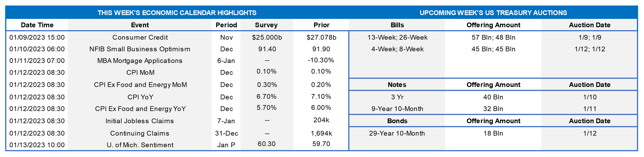Click the Initial Jobless Claims event
Image resolution: width=644 pixels, height=157 pixels.
pyautogui.click(x=140, y=121)
